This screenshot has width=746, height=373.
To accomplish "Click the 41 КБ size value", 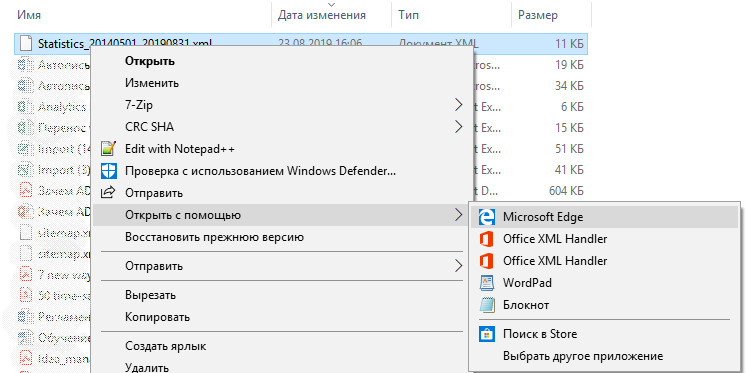I will 569,170.
